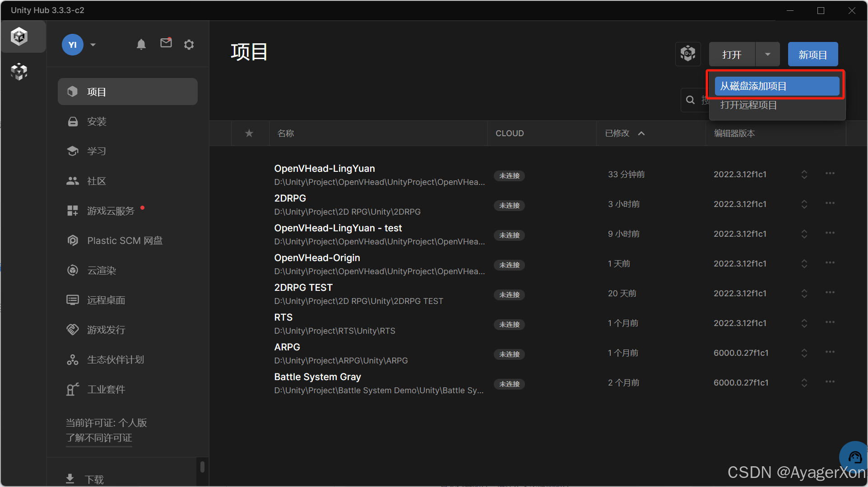Change editor version for 2DRPG row
Image resolution: width=868 pixels, height=487 pixels.
(804, 204)
